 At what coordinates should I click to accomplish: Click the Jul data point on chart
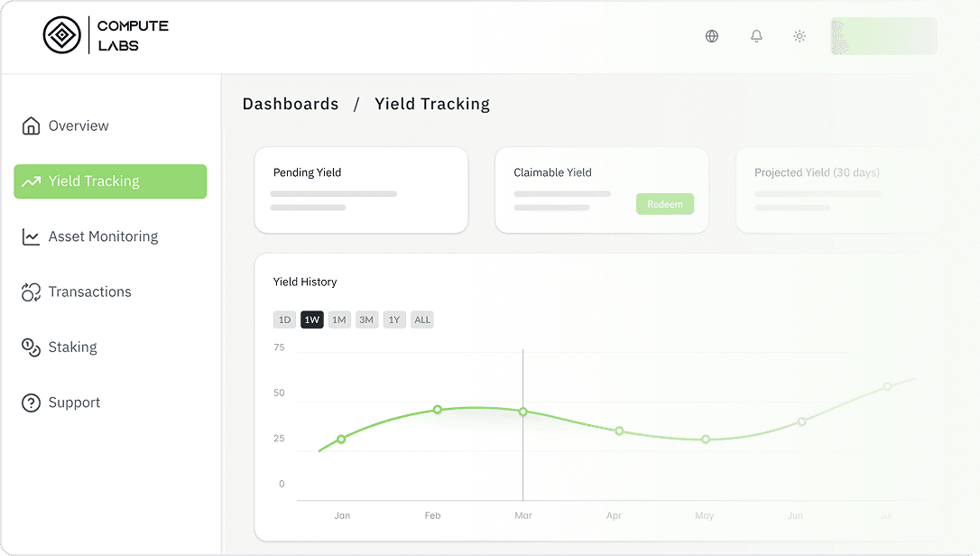pos(887,386)
